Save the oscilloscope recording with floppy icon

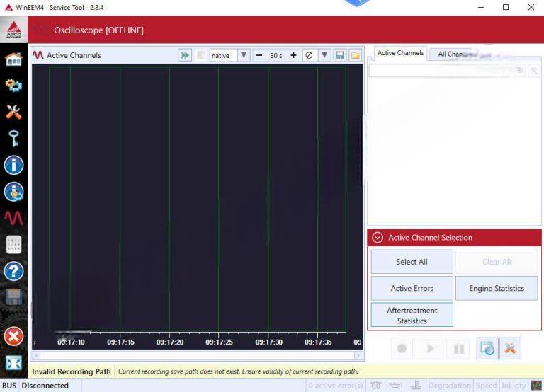coord(340,55)
